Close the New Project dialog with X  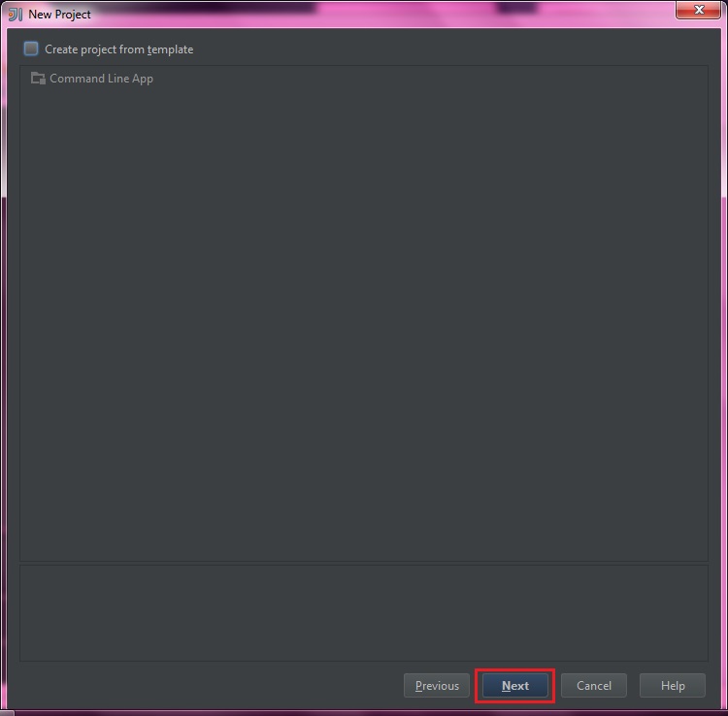click(x=698, y=10)
